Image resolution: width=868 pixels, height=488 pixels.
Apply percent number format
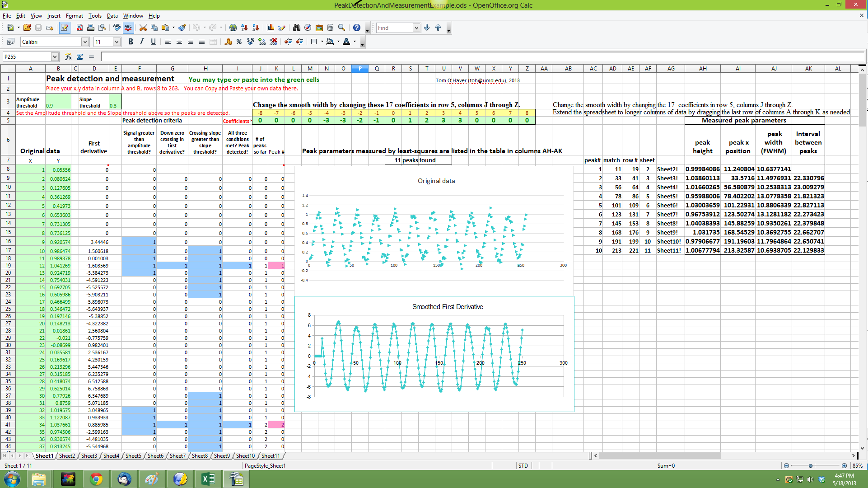(239, 42)
